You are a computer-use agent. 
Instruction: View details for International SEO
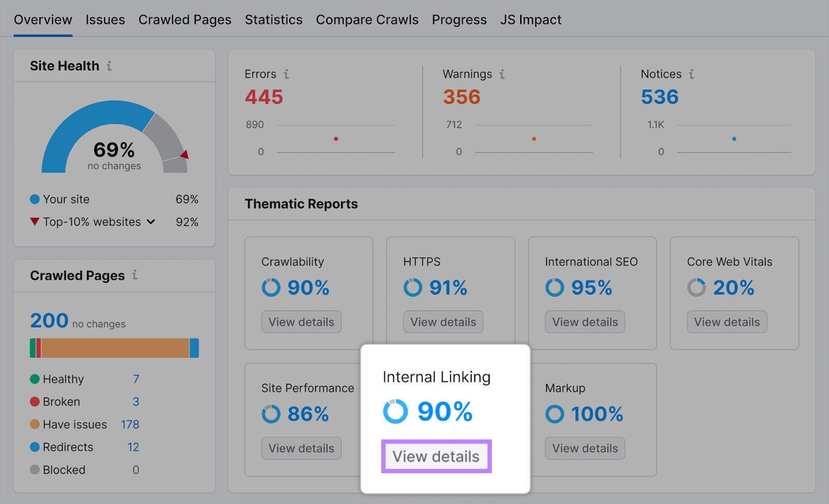click(584, 322)
